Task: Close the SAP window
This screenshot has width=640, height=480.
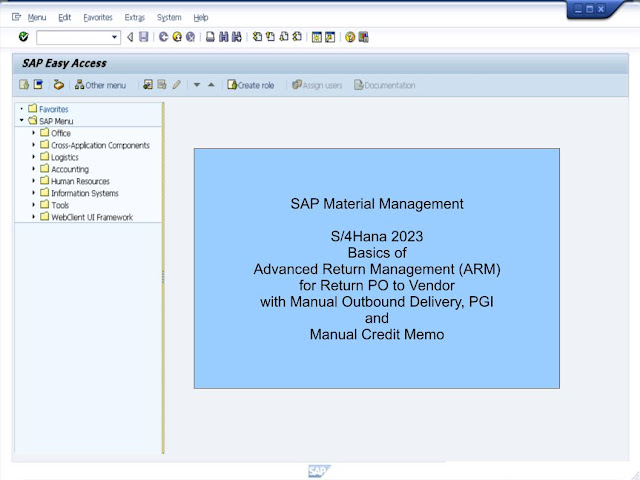Action: [601, 9]
